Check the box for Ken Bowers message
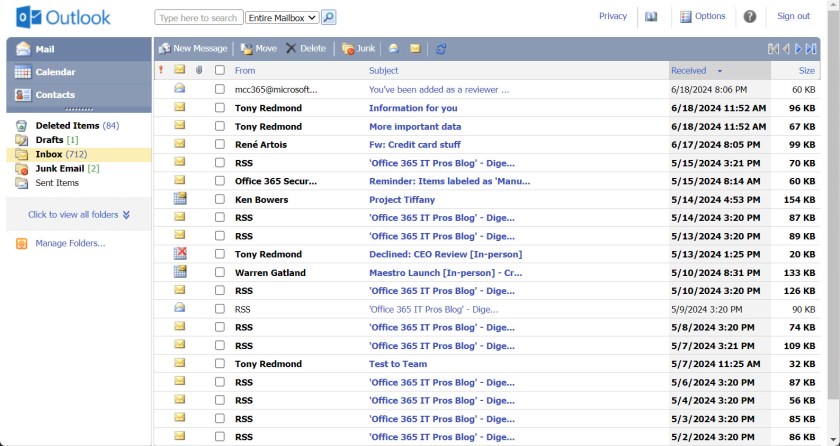 point(220,199)
